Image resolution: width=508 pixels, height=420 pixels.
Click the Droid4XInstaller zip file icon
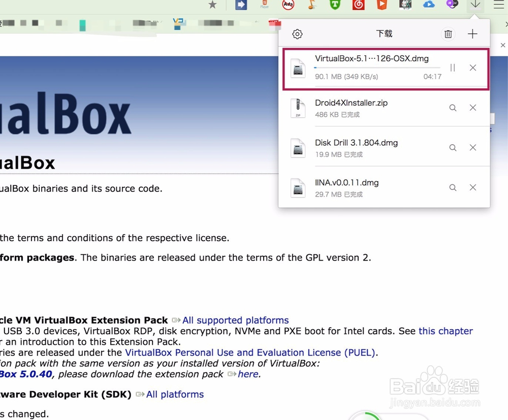click(298, 108)
